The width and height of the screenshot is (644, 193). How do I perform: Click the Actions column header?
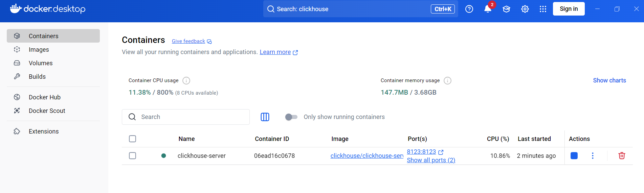coord(579,139)
